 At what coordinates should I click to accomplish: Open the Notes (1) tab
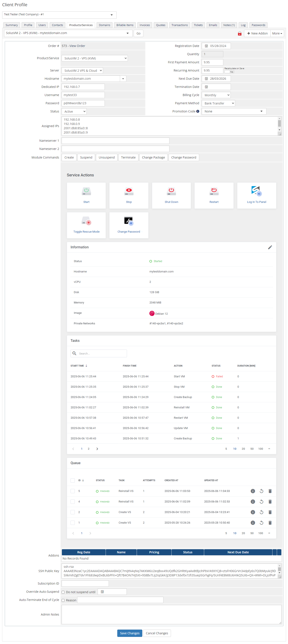[x=229, y=25]
